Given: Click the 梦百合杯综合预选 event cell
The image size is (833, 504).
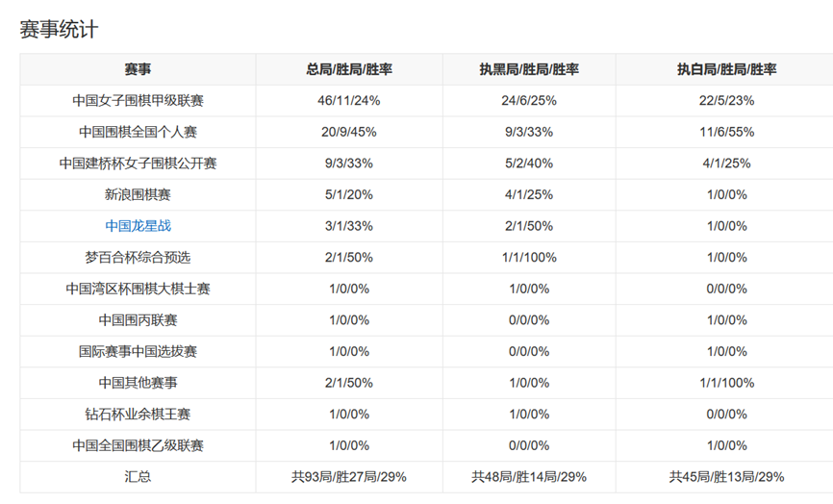Looking at the screenshot, I should (138, 257).
